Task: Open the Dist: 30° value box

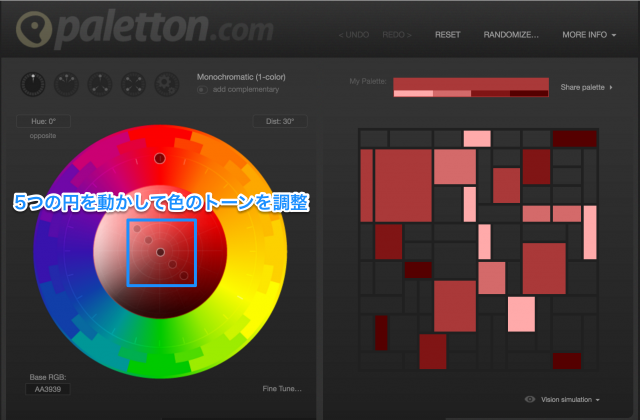Action: (280, 121)
